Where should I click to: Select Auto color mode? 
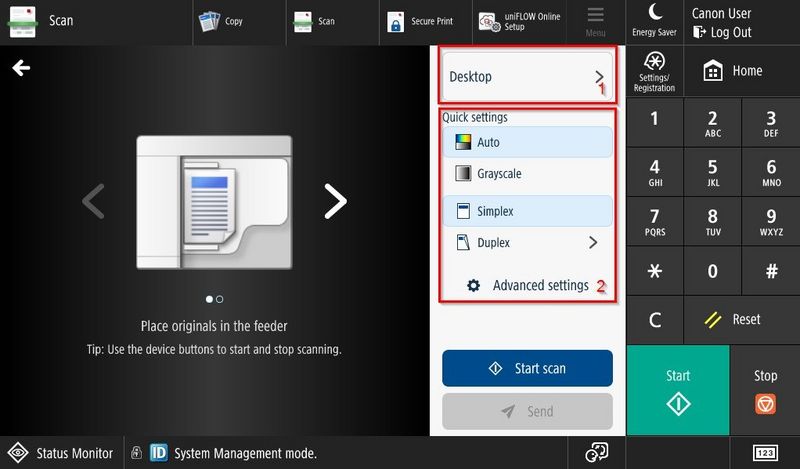(527, 142)
